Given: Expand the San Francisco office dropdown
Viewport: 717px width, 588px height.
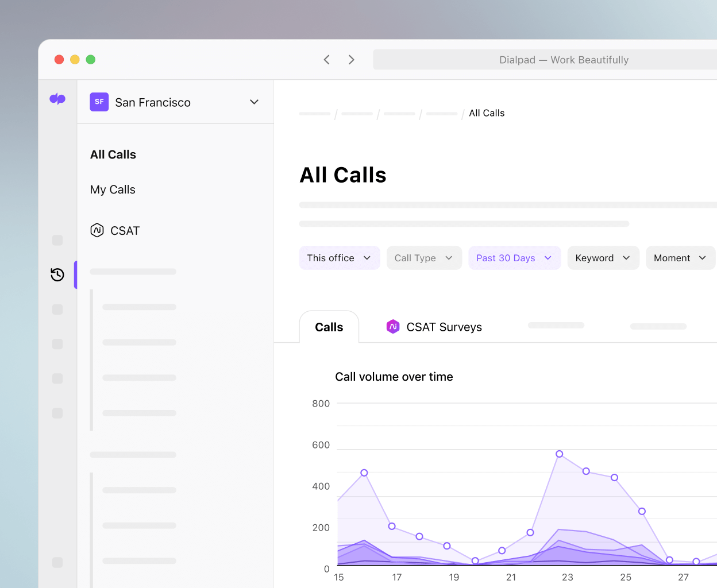Looking at the screenshot, I should [x=254, y=102].
